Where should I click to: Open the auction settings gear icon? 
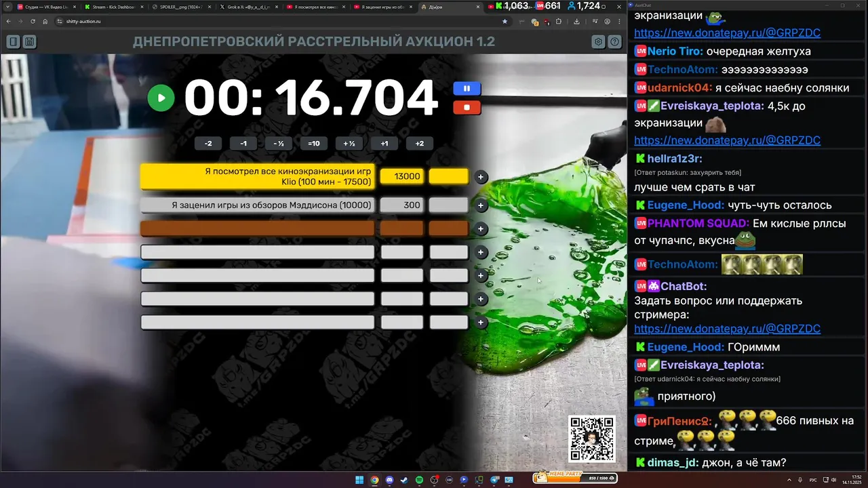click(x=598, y=42)
